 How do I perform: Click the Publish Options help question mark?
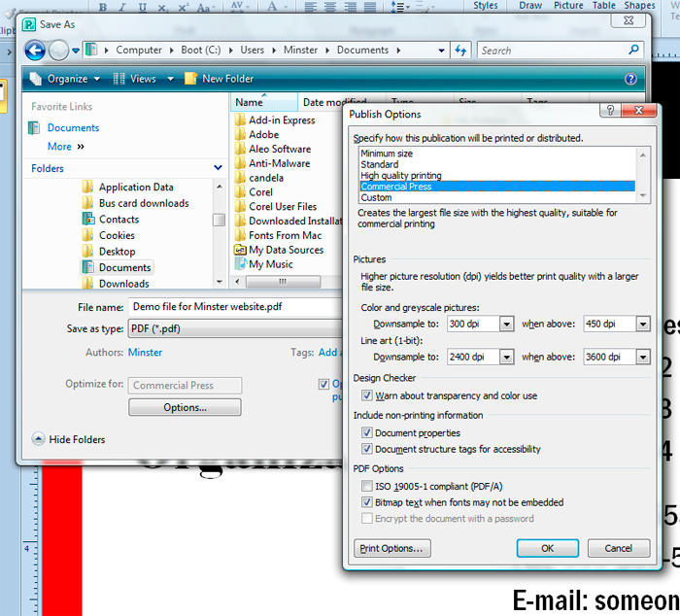(x=608, y=114)
